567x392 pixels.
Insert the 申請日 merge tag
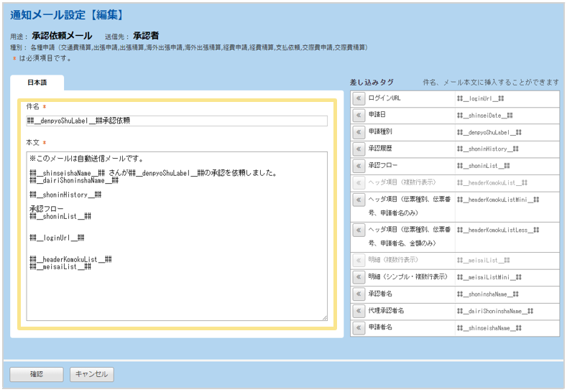[359, 115]
